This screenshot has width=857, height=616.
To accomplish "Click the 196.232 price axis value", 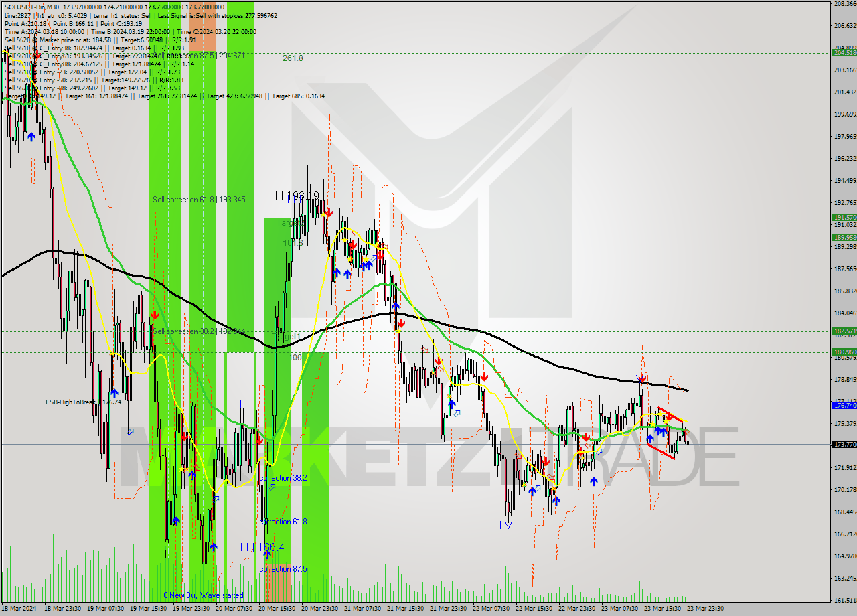I will tap(844, 159).
